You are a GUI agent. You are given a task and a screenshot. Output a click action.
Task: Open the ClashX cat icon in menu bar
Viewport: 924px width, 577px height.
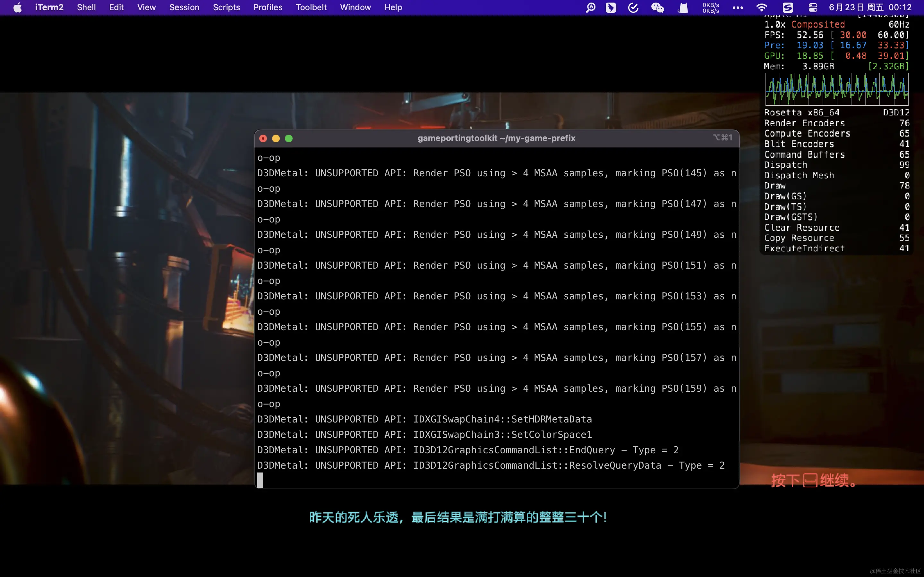point(683,7)
